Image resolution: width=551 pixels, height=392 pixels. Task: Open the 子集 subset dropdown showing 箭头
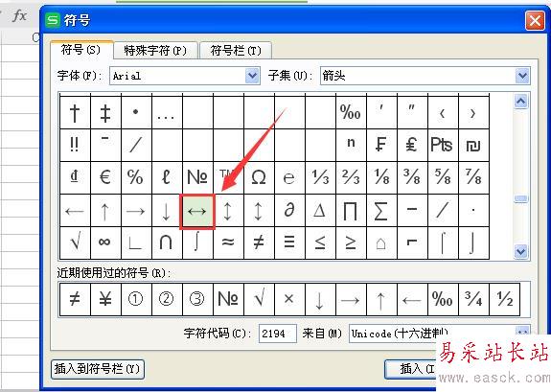(425, 76)
